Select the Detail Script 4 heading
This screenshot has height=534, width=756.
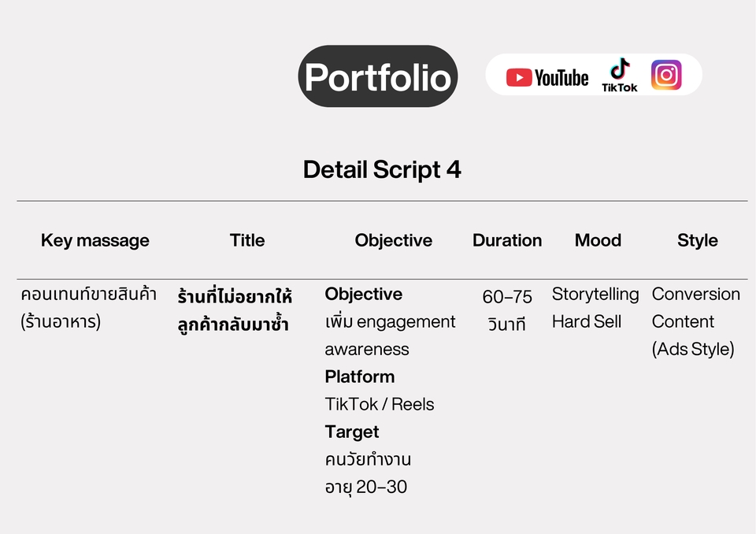pos(382,170)
